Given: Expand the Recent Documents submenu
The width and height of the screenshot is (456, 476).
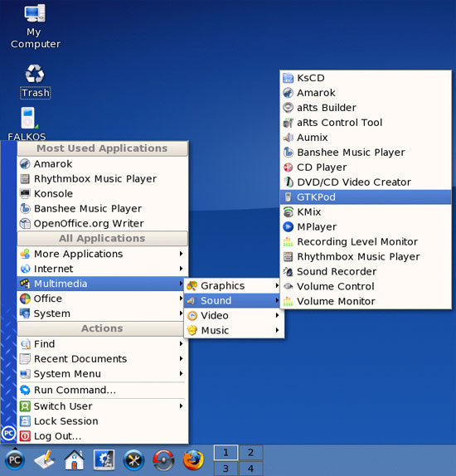Looking at the screenshot, I should (x=103, y=358).
